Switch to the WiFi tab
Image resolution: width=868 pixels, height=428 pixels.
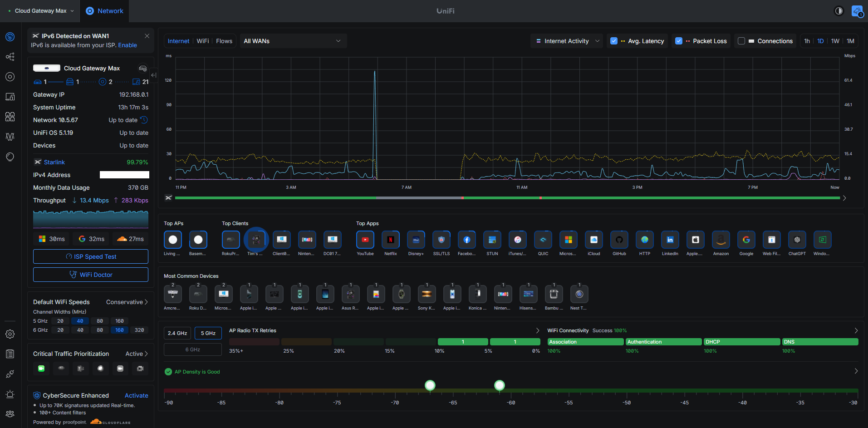coord(203,41)
